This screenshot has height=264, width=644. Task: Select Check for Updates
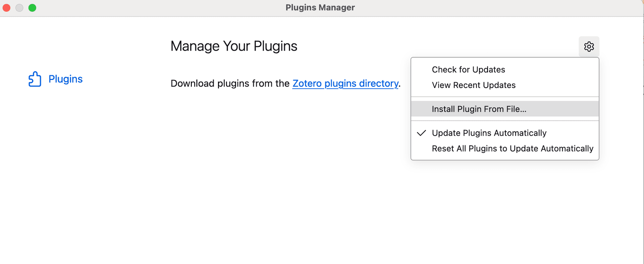pyautogui.click(x=468, y=70)
